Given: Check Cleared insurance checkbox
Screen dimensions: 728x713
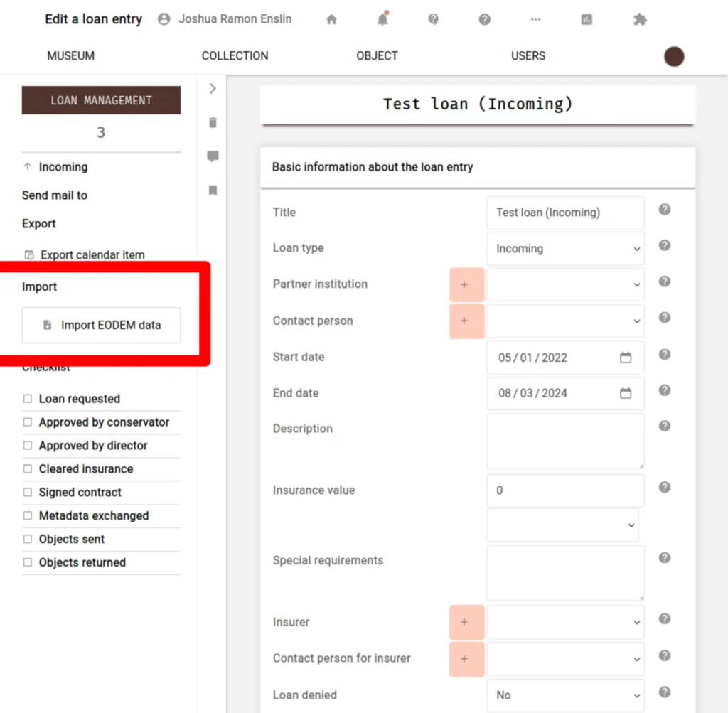Looking at the screenshot, I should tap(28, 469).
